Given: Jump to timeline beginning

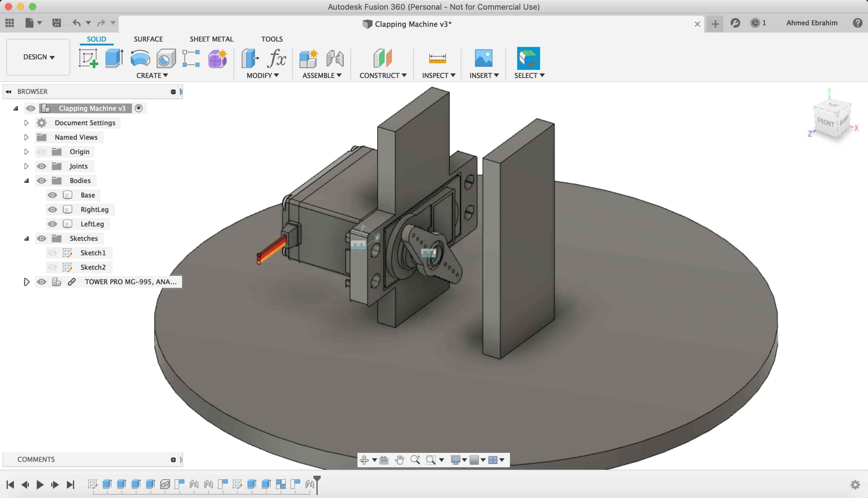Looking at the screenshot, I should (x=10, y=485).
